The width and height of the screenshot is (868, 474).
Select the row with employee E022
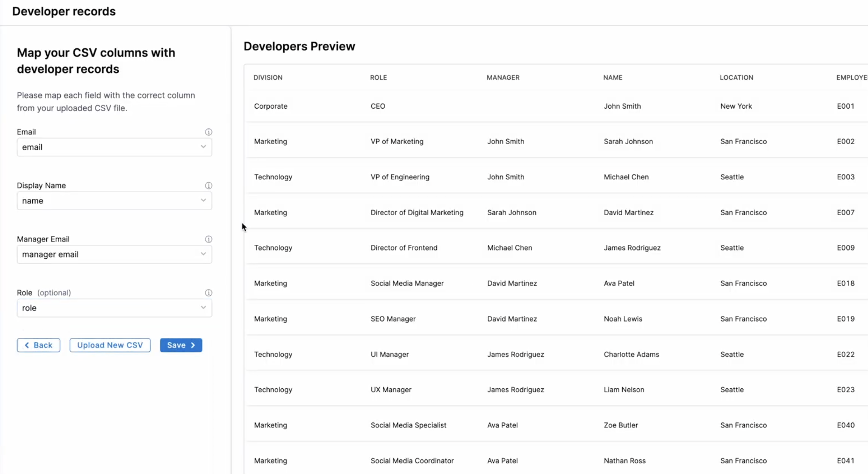tap(846, 354)
